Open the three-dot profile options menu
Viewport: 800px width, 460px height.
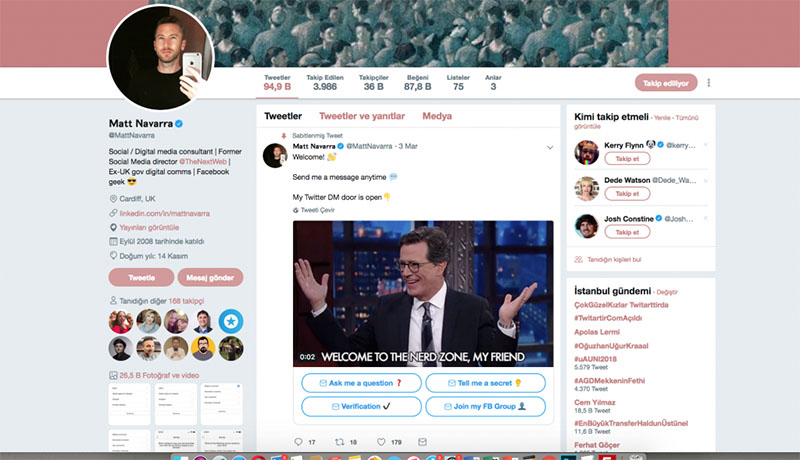pos(709,83)
